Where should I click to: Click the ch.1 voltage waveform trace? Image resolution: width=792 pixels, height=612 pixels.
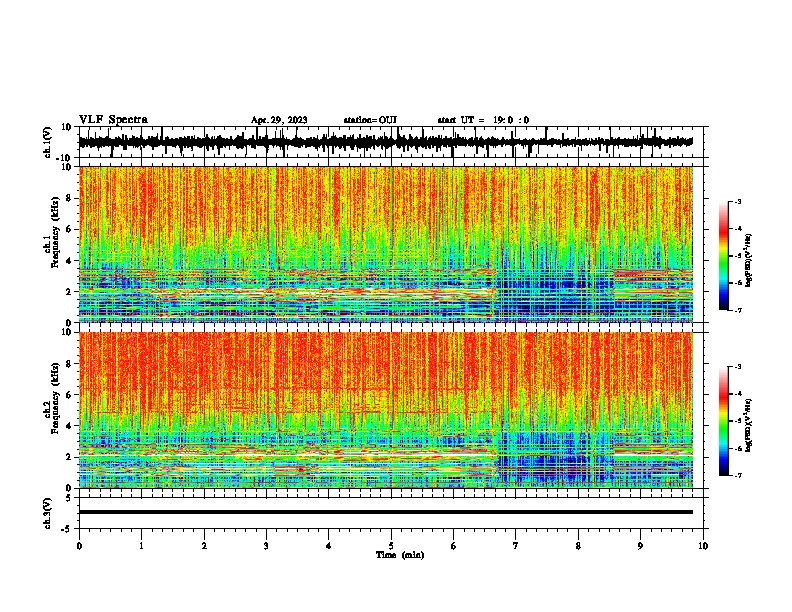[385, 142]
